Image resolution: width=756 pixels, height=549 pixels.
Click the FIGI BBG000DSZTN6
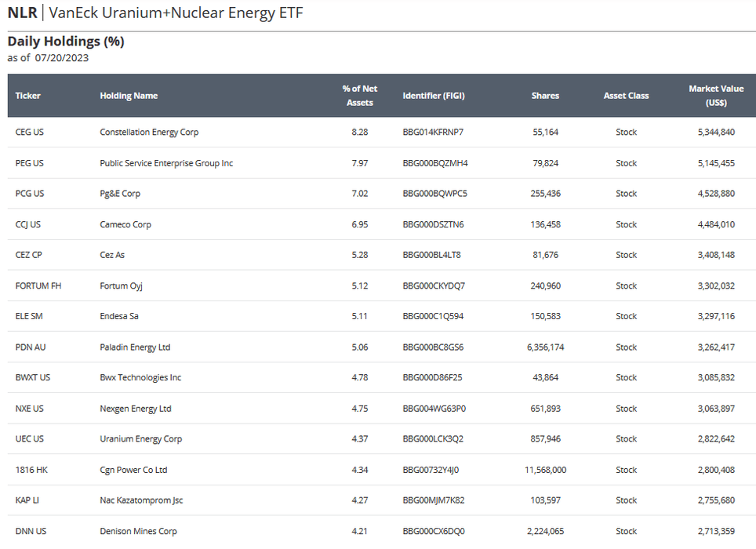point(434,224)
